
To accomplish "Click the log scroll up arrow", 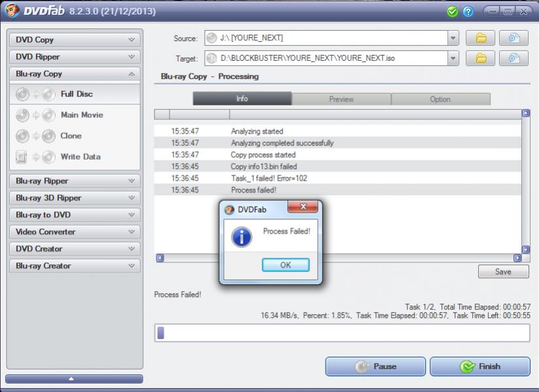I will click(526, 113).
